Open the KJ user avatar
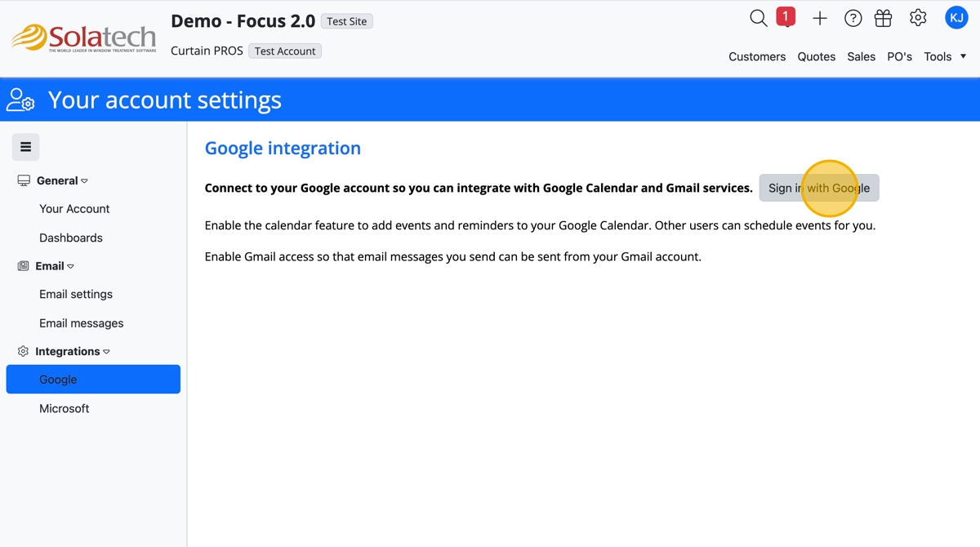Screen dimensions: 980x547 click(x=956, y=17)
